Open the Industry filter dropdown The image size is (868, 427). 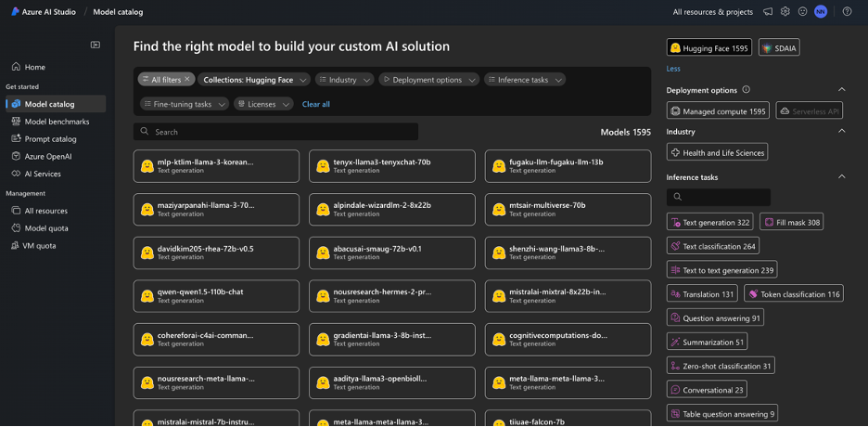pyautogui.click(x=344, y=80)
